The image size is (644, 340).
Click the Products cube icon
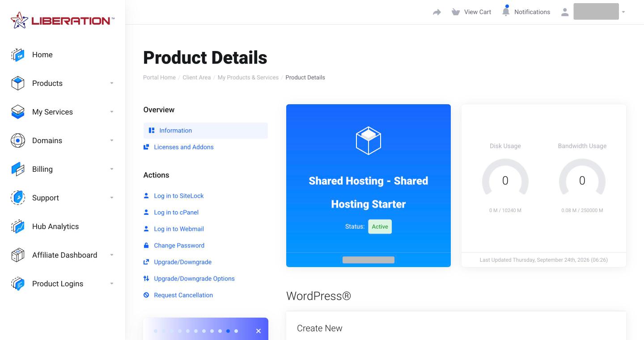coord(18,83)
